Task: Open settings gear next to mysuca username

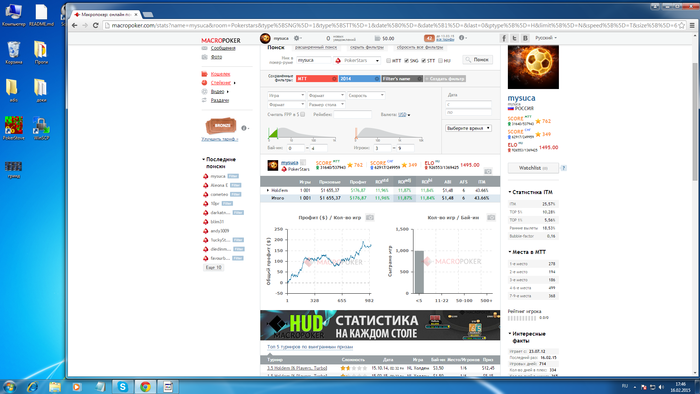Action: 296,38
